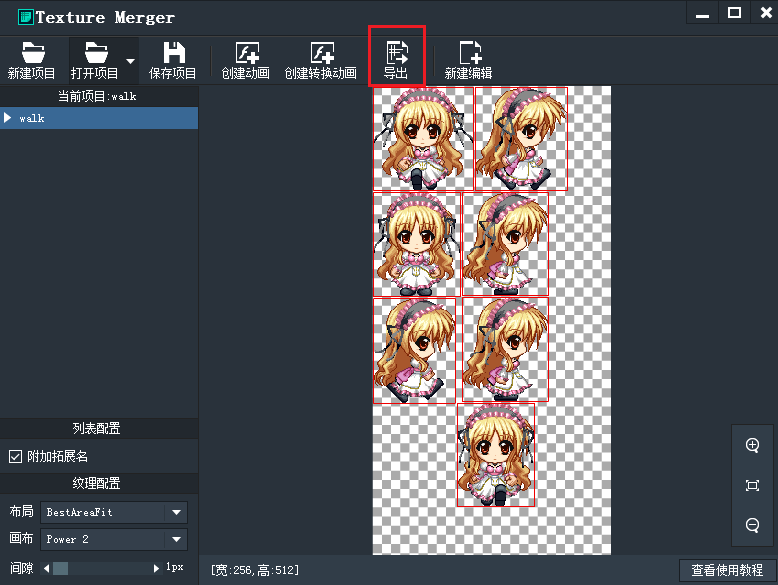Increase 间隙 with right arrow

pos(156,568)
